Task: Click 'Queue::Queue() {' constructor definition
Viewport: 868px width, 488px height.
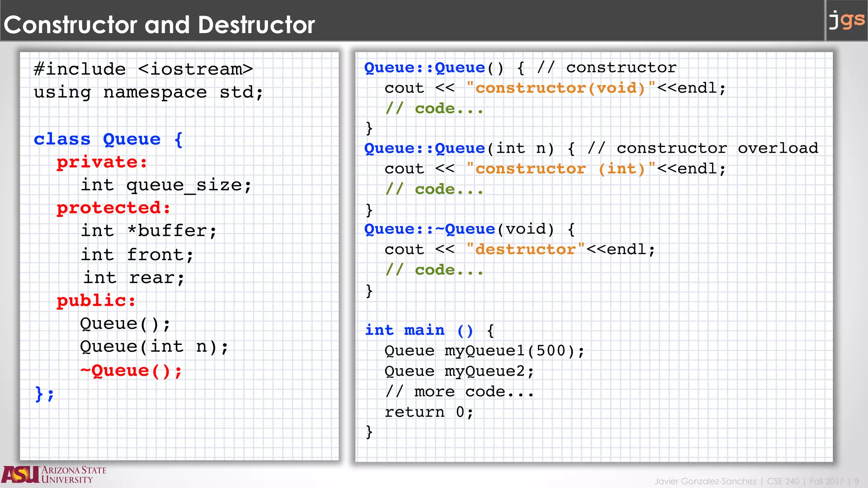Action: (444, 68)
